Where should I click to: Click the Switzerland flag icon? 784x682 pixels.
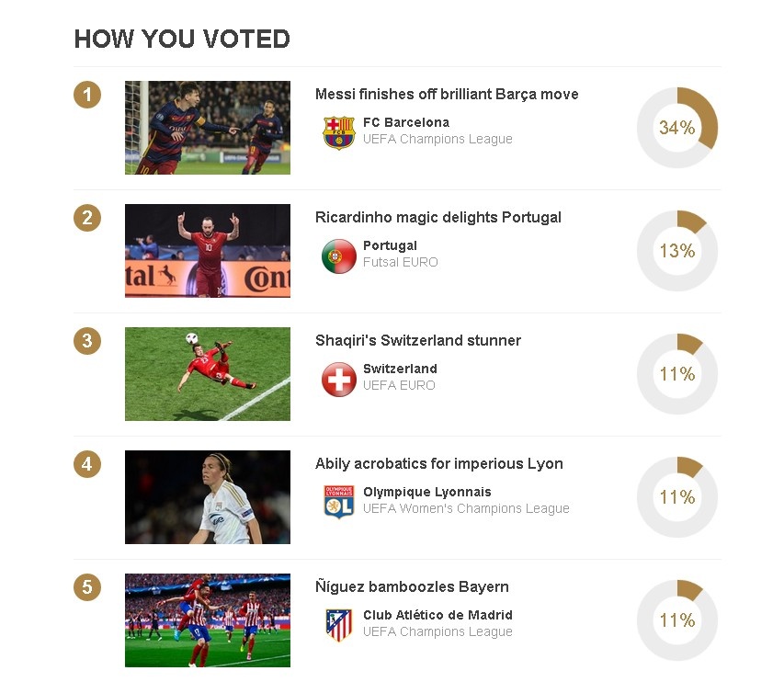click(338, 379)
